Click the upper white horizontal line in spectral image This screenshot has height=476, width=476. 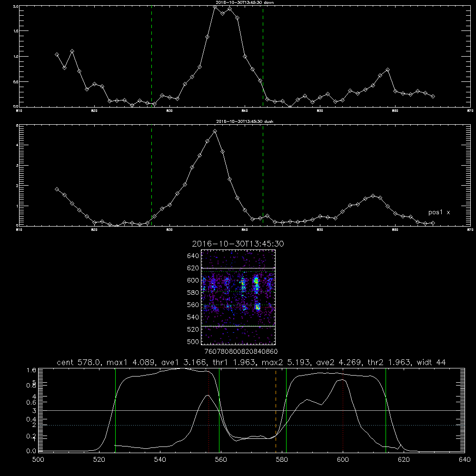238,268
